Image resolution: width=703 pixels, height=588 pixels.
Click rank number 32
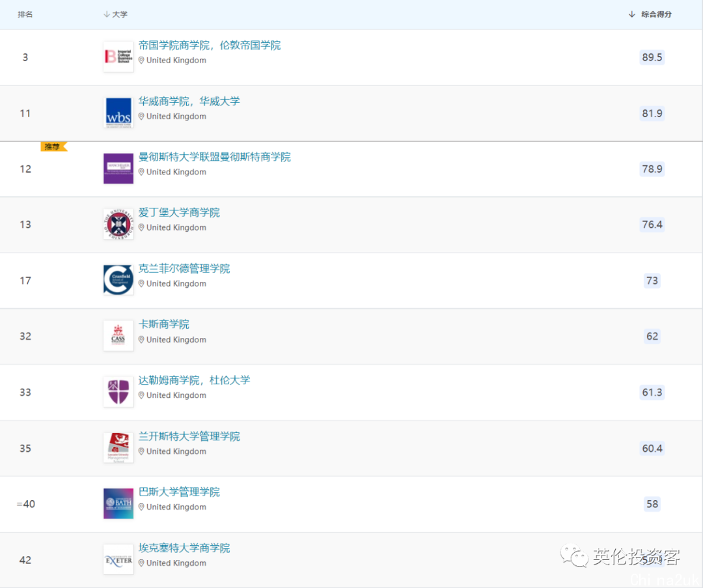coord(25,337)
